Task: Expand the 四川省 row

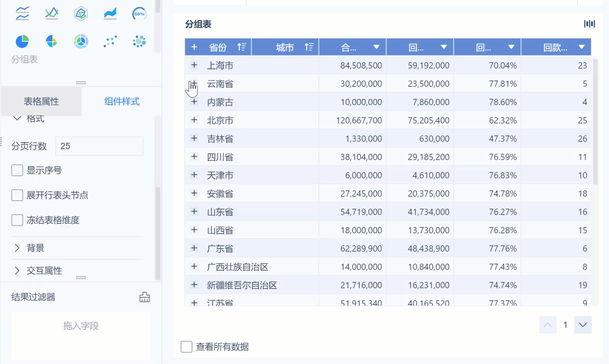Action: point(194,157)
